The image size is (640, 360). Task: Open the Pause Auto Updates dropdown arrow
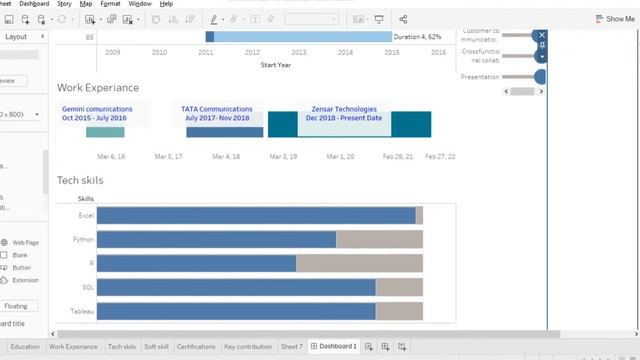52,19
